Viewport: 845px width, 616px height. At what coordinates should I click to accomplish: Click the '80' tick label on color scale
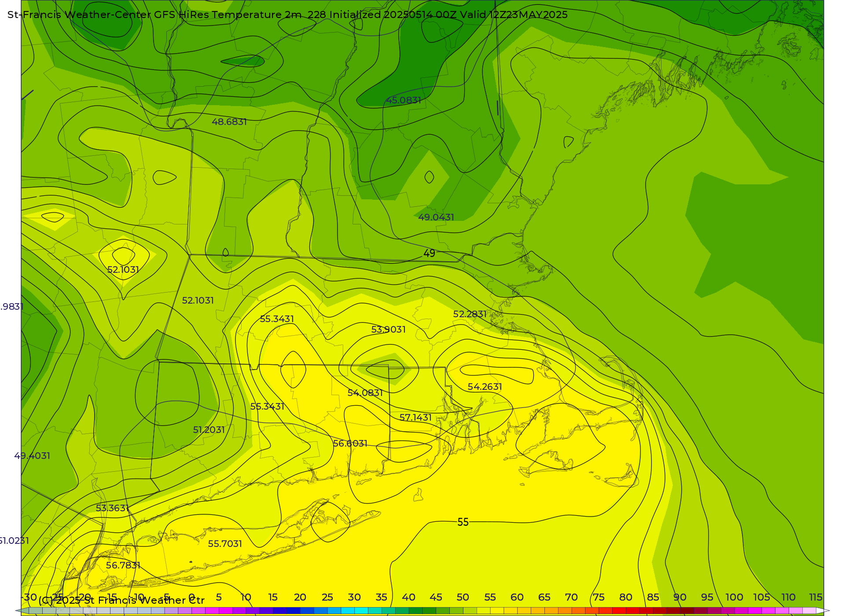pyautogui.click(x=626, y=598)
